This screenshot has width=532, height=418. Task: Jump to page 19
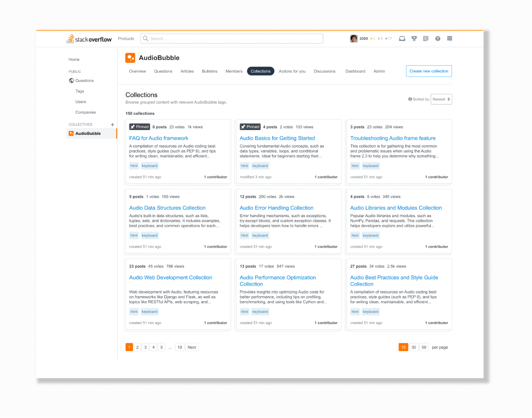pyautogui.click(x=180, y=347)
